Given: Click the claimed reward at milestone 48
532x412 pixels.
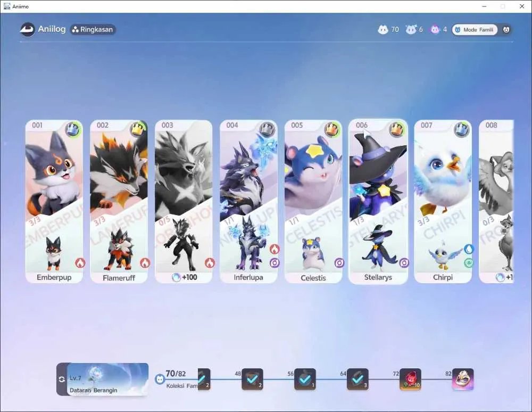Looking at the screenshot, I should (252, 380).
